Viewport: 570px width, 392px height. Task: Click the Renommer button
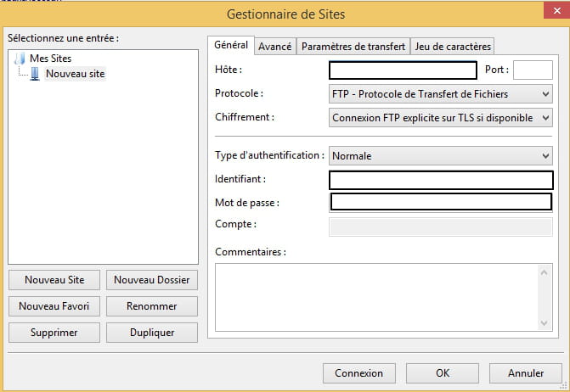click(152, 306)
